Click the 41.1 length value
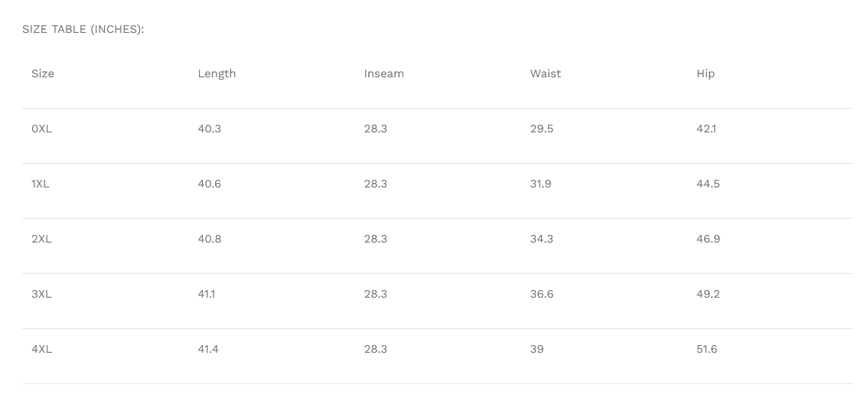 point(206,294)
